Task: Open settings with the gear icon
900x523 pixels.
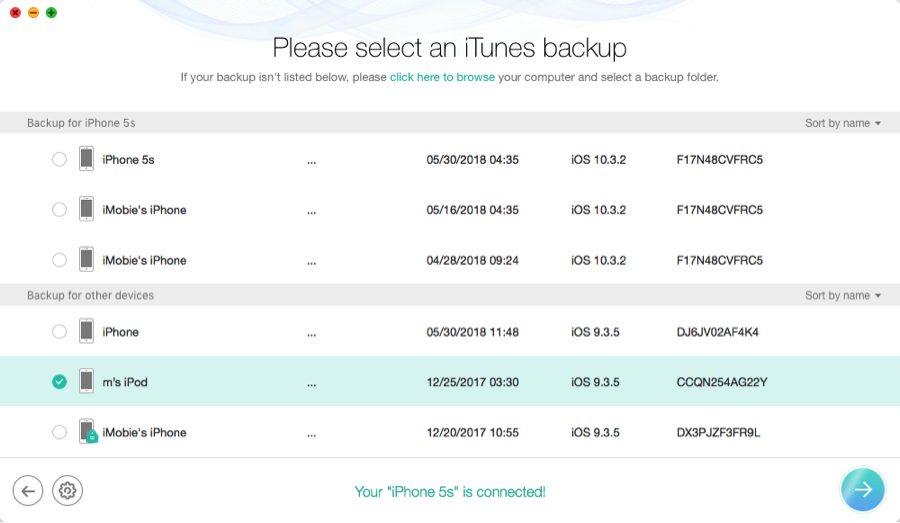Action: [x=68, y=490]
